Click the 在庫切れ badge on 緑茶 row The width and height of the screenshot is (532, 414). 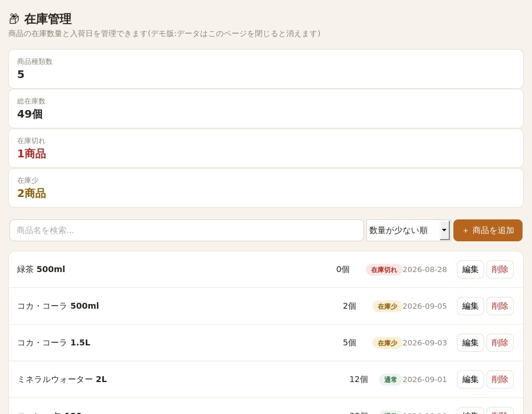384,270
